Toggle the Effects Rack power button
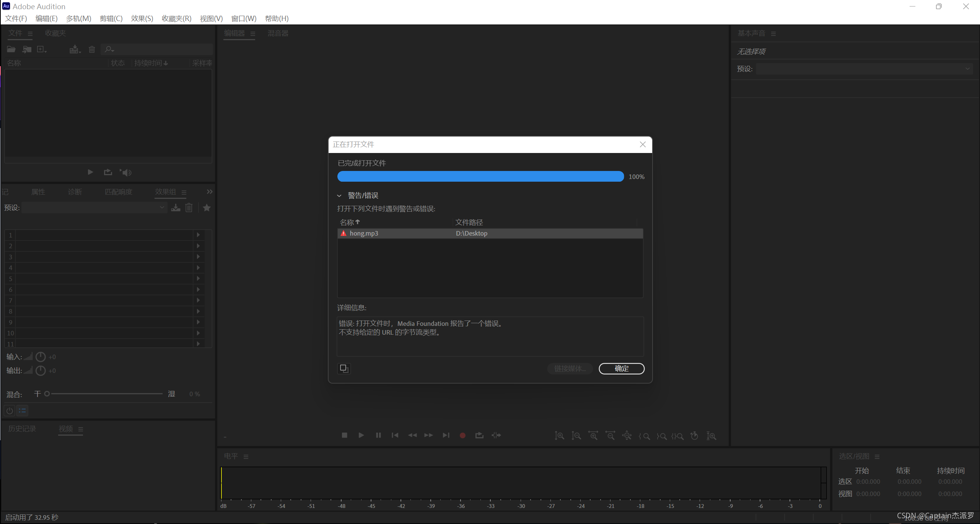 pyautogui.click(x=10, y=411)
